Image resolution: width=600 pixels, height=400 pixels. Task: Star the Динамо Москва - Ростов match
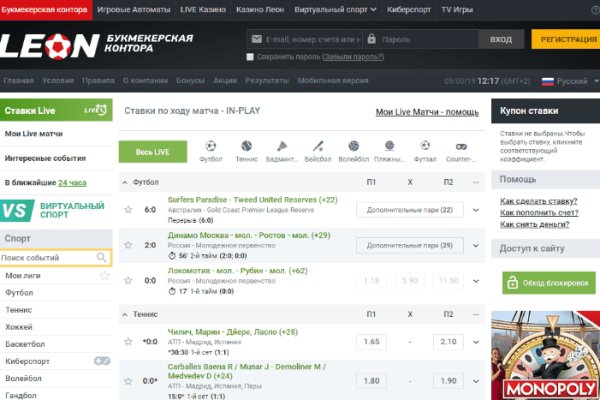(128, 245)
